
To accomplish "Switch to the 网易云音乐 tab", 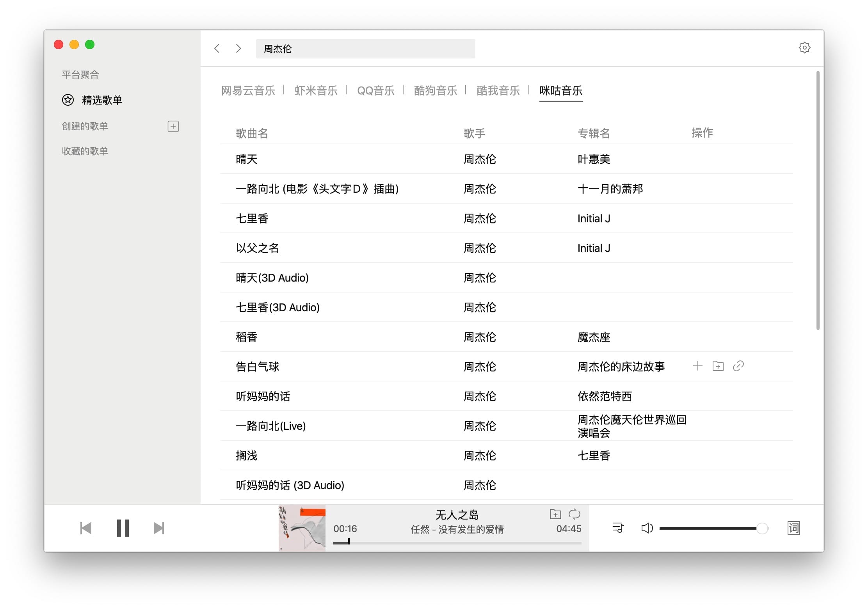I will pyautogui.click(x=248, y=91).
